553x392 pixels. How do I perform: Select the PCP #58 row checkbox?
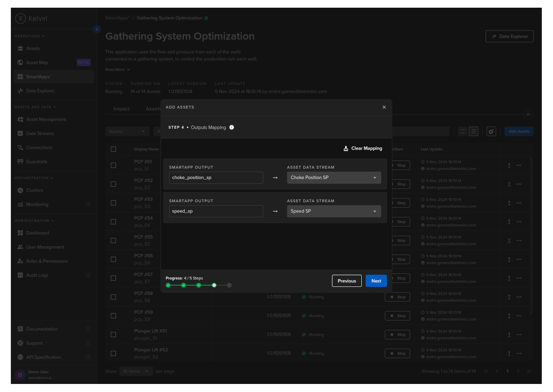pyautogui.click(x=113, y=297)
